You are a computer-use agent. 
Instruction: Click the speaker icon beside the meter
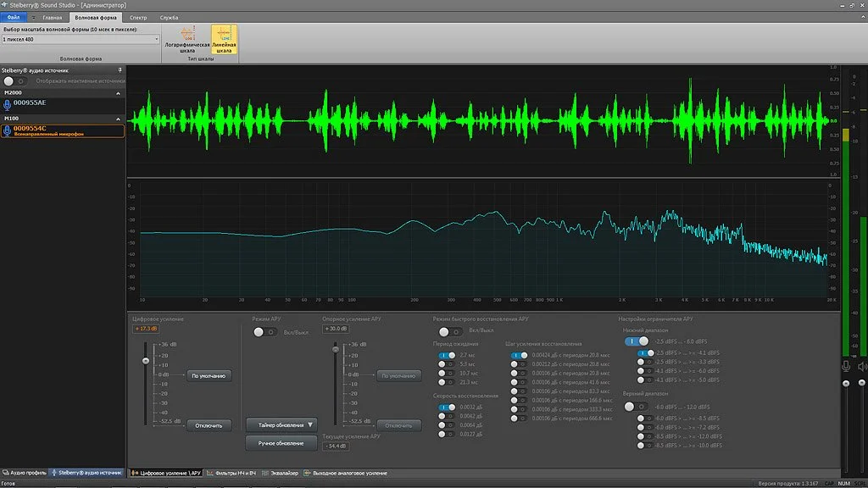click(862, 366)
